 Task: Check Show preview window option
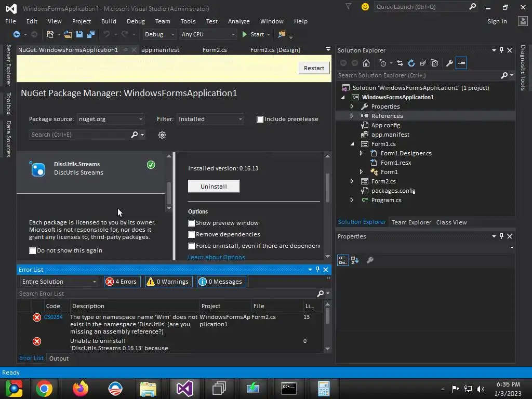pyautogui.click(x=191, y=223)
